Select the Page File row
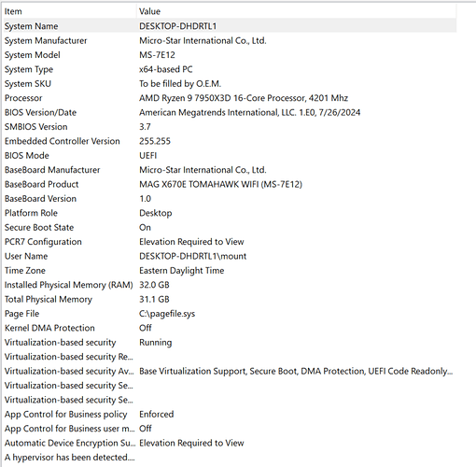Screen dimensions: 476x467 click(230, 314)
